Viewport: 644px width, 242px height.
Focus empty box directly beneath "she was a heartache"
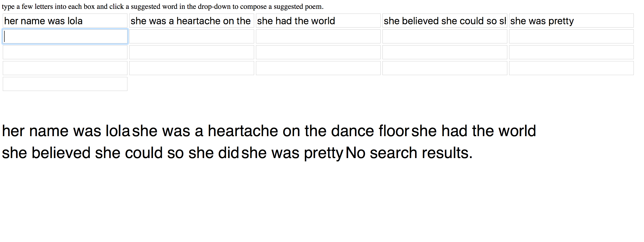[191, 36]
